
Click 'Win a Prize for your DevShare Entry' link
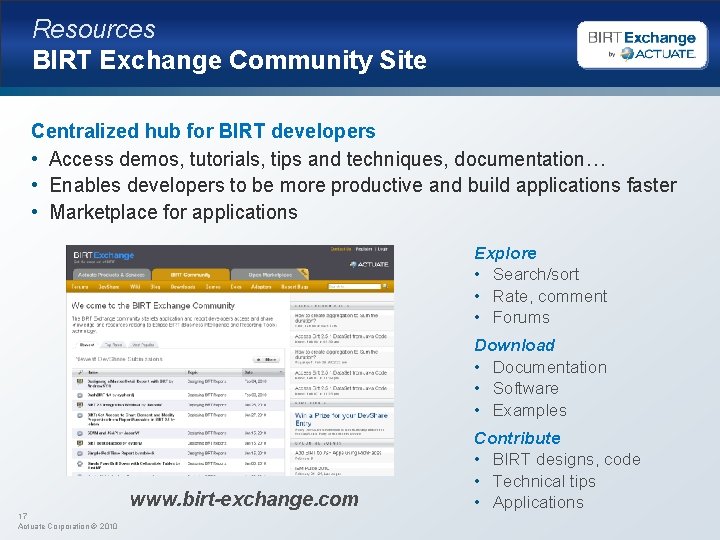[341, 419]
